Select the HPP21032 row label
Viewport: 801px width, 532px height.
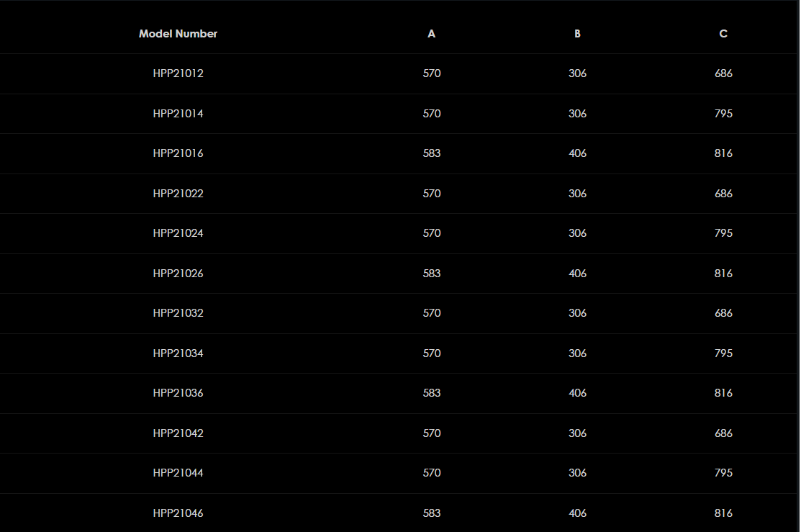point(178,313)
